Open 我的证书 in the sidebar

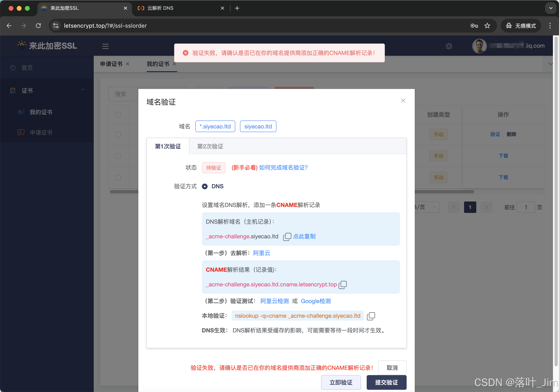coord(47,112)
